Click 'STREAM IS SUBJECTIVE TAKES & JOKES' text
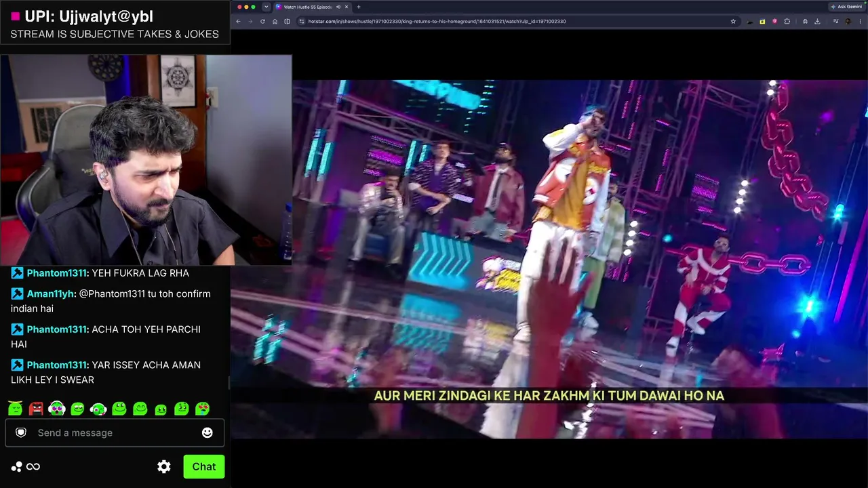The width and height of the screenshot is (868, 488). click(115, 34)
